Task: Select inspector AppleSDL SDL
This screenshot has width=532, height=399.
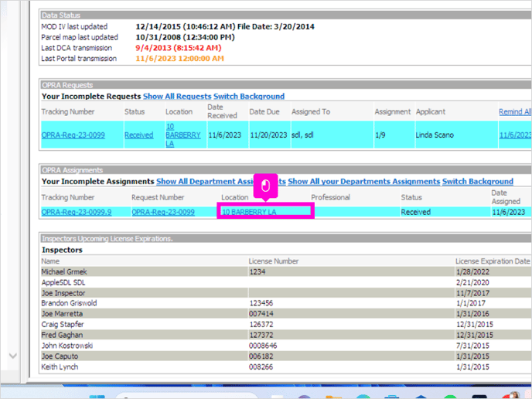Action: tap(63, 283)
